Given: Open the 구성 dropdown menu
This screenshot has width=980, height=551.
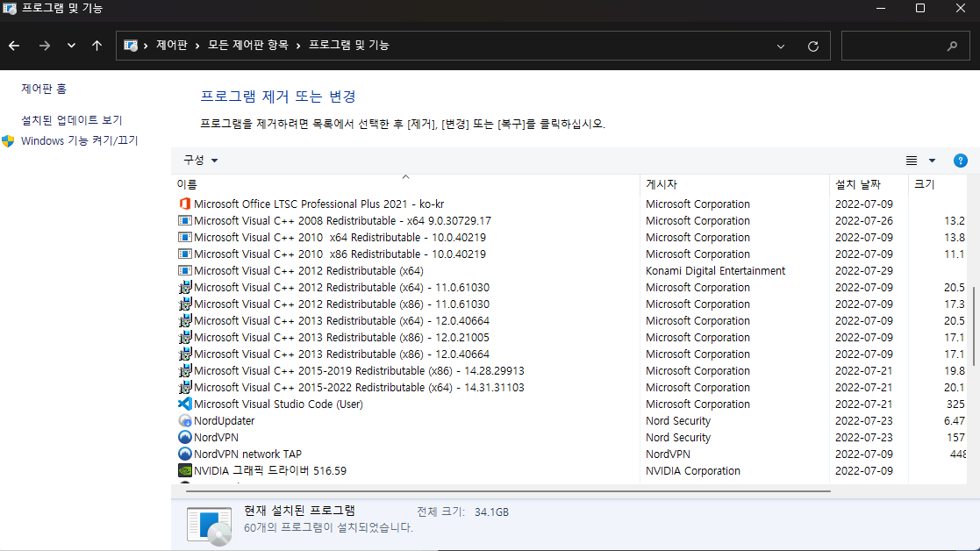Looking at the screenshot, I should coord(200,161).
